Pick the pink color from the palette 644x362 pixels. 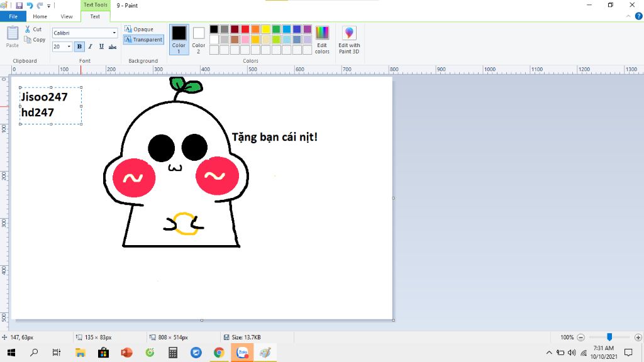pos(245,40)
